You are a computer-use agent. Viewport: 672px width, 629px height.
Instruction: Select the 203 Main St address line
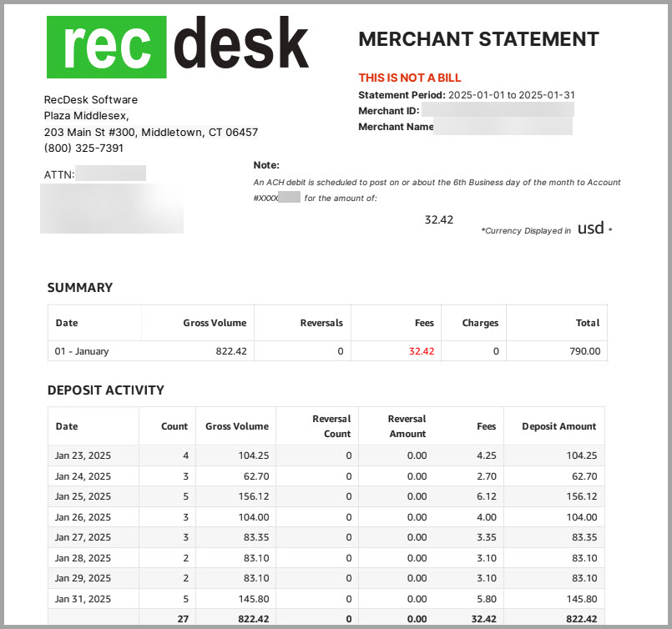point(150,132)
